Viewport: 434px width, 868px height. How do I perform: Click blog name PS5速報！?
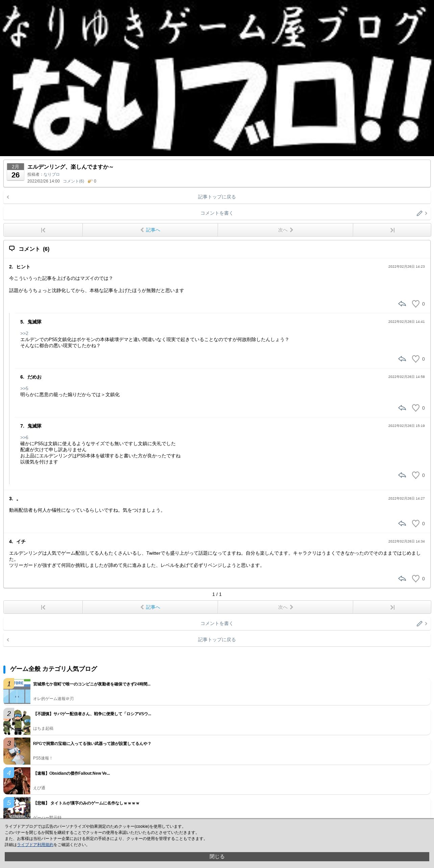[43, 758]
